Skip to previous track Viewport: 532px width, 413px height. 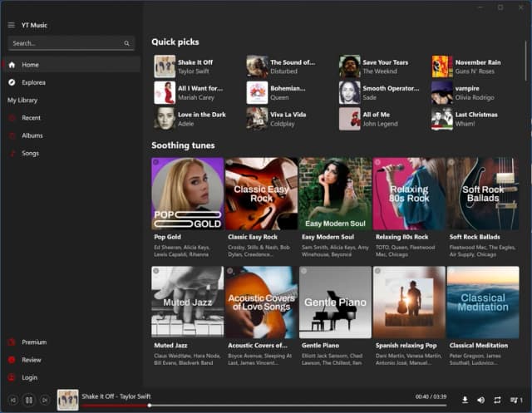click(x=13, y=400)
